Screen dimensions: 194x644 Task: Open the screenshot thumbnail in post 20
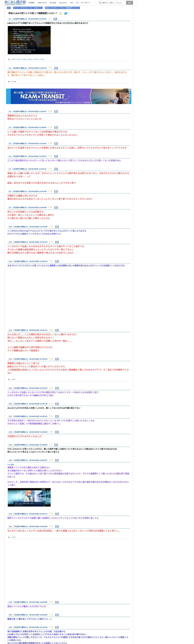[x=29, y=497]
